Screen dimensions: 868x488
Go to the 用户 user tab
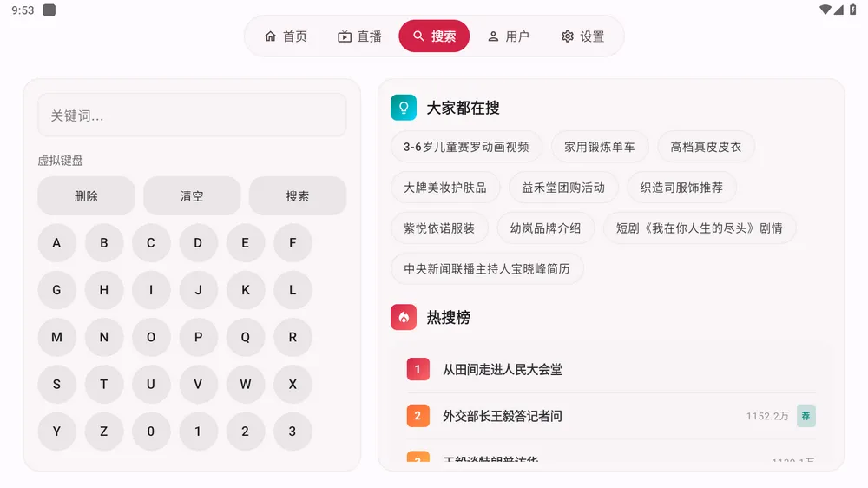[508, 36]
